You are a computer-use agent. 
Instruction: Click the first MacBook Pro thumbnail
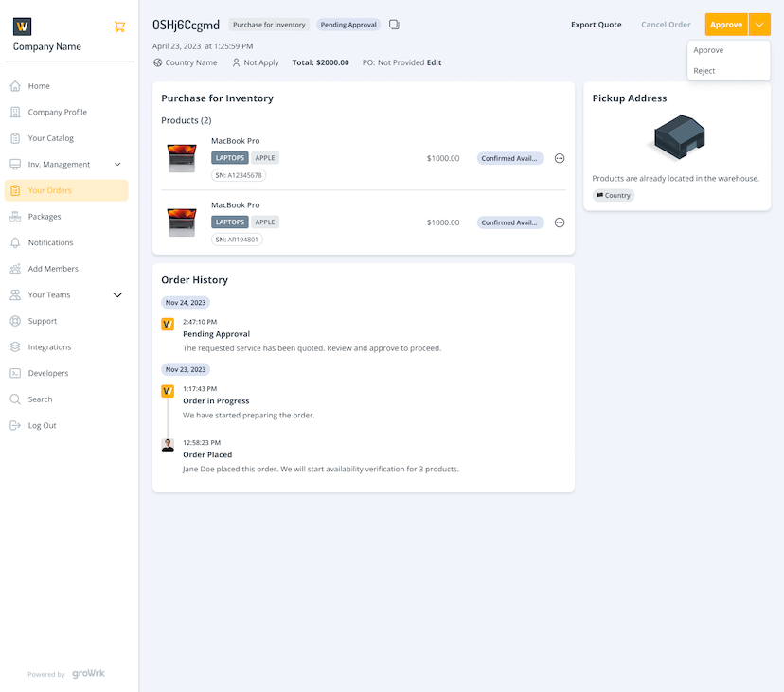click(182, 158)
